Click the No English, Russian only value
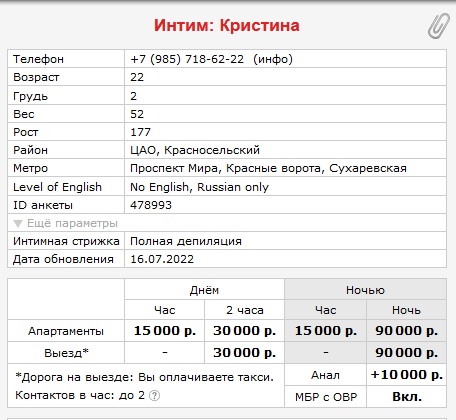456x420 pixels. point(199,187)
